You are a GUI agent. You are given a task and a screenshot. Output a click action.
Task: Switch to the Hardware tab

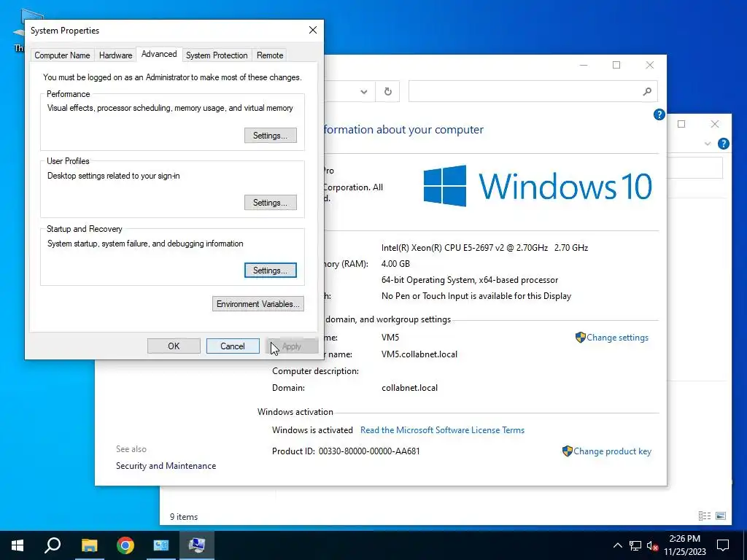(x=116, y=55)
